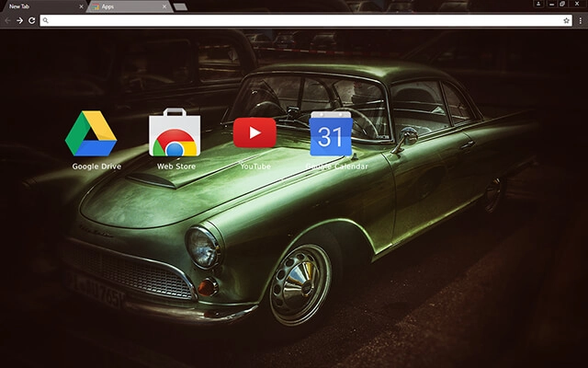This screenshot has height=368, width=588.
Task: Focus the address bar input
Action: (306, 20)
